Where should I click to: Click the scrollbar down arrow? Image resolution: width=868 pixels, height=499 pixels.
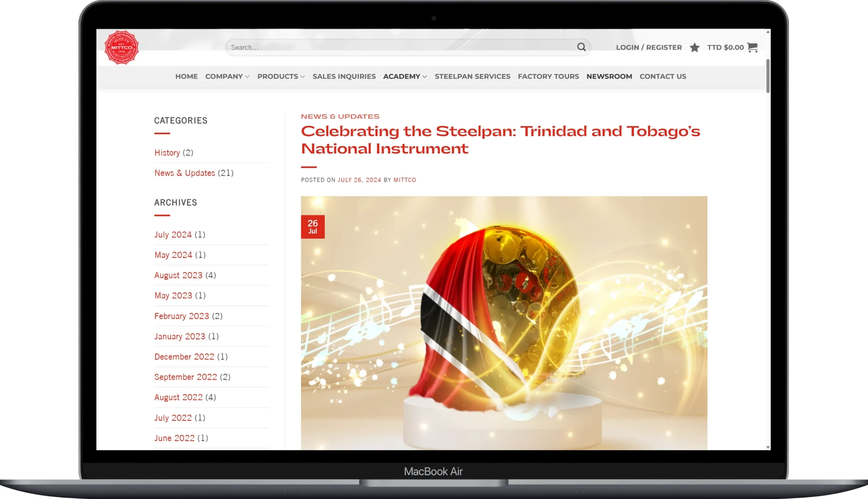pos(768,447)
